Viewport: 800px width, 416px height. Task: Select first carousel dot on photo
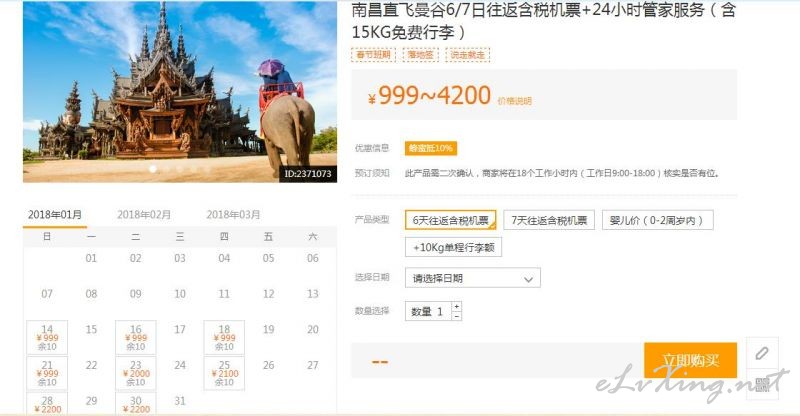click(x=153, y=169)
